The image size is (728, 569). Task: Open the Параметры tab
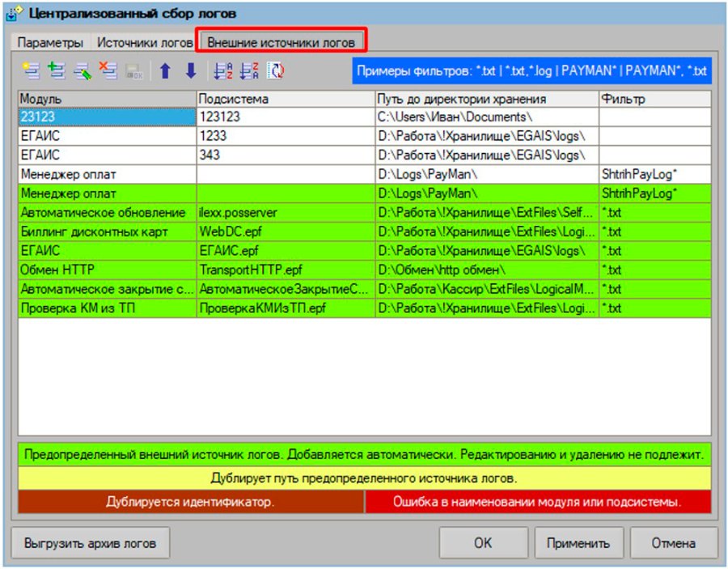(51, 43)
